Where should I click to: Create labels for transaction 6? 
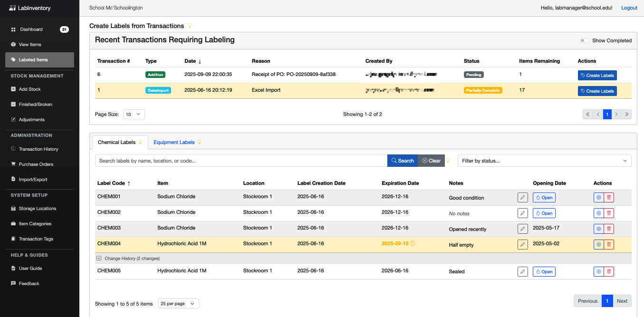(597, 75)
